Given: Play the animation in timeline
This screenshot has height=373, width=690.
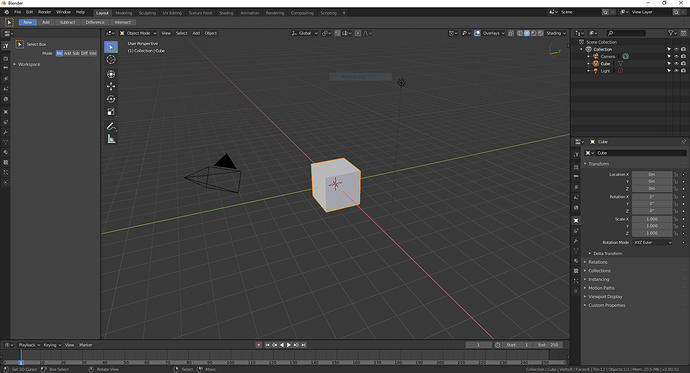Looking at the screenshot, I should (289, 345).
